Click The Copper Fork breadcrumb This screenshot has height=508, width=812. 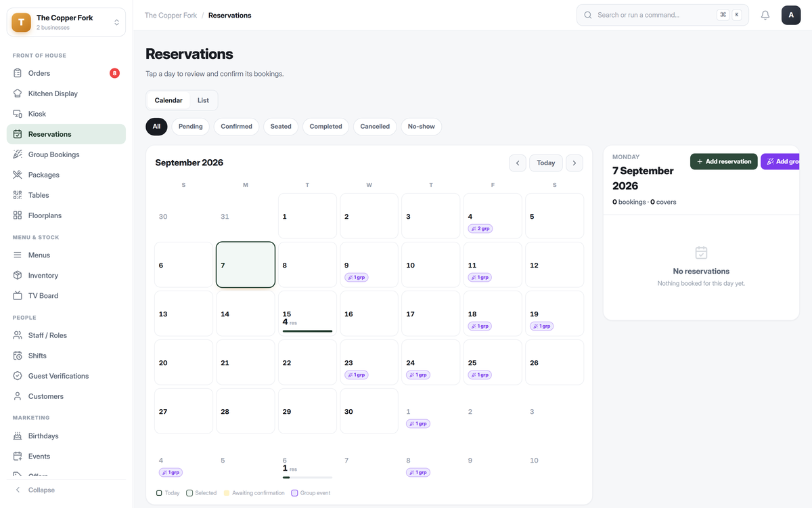pyautogui.click(x=171, y=15)
